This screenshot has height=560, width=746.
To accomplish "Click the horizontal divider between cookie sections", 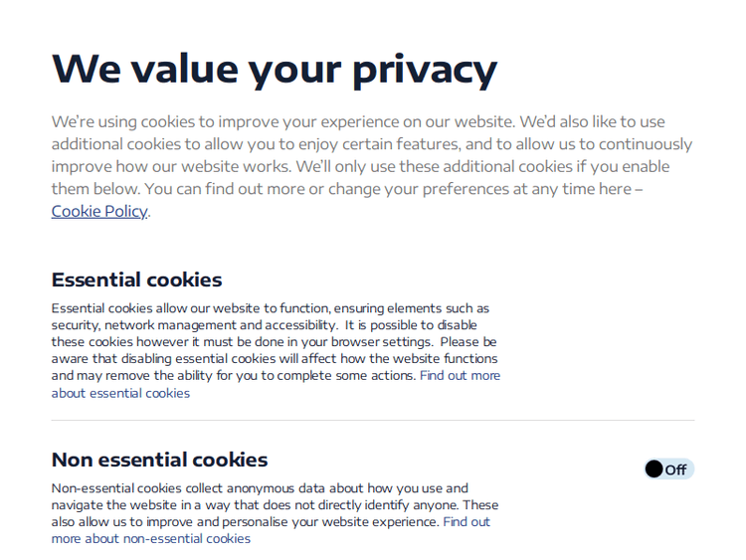I will tap(373, 420).
